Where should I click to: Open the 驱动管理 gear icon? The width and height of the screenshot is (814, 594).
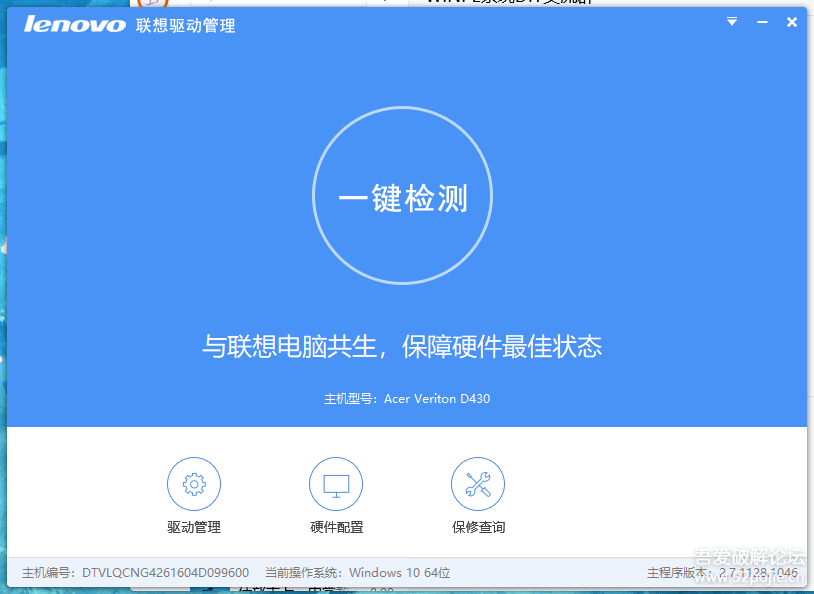[193, 485]
